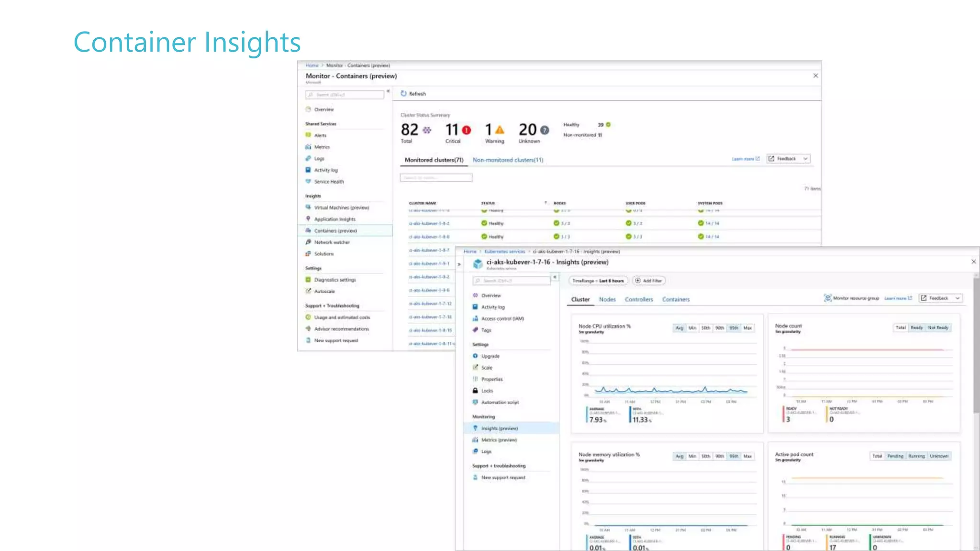980x551 pixels.
Task: Expand collapsed pane chevron beside Insights
Action: pyautogui.click(x=459, y=264)
